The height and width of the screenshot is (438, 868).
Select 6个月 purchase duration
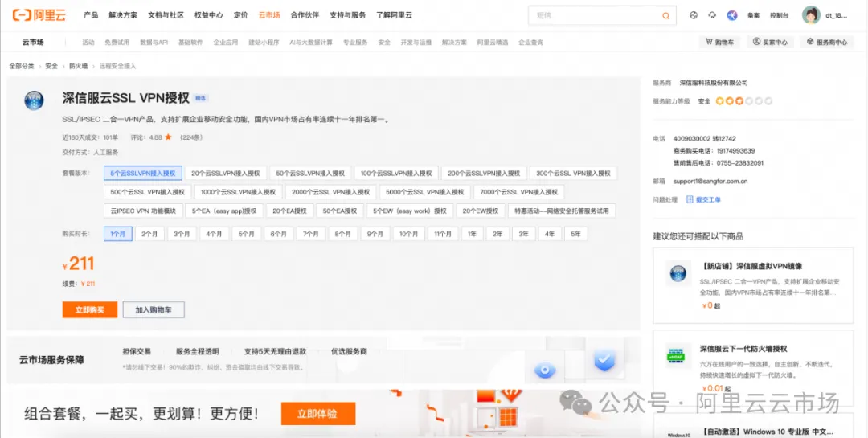pos(278,234)
